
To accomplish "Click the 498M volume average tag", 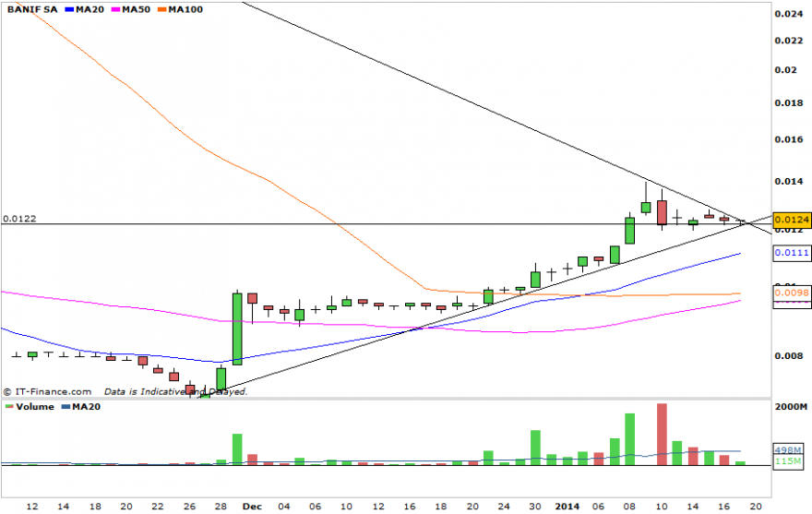I will [788, 449].
